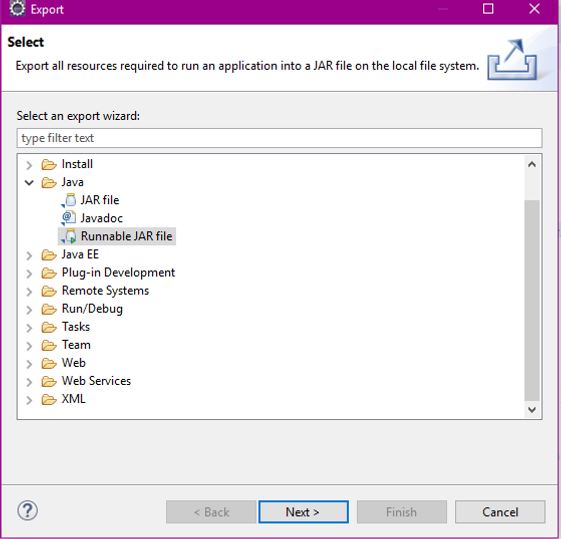The image size is (561, 539).
Task: Click the Eclipse icon in the title bar
Action: [x=17, y=9]
